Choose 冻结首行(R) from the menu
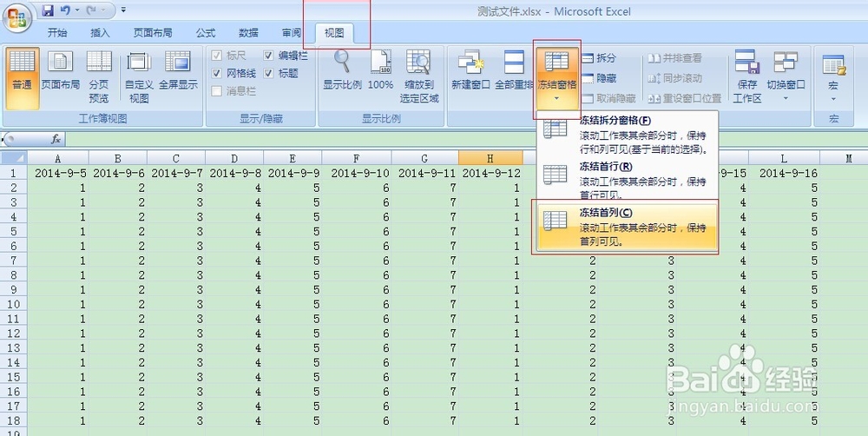 (628, 180)
